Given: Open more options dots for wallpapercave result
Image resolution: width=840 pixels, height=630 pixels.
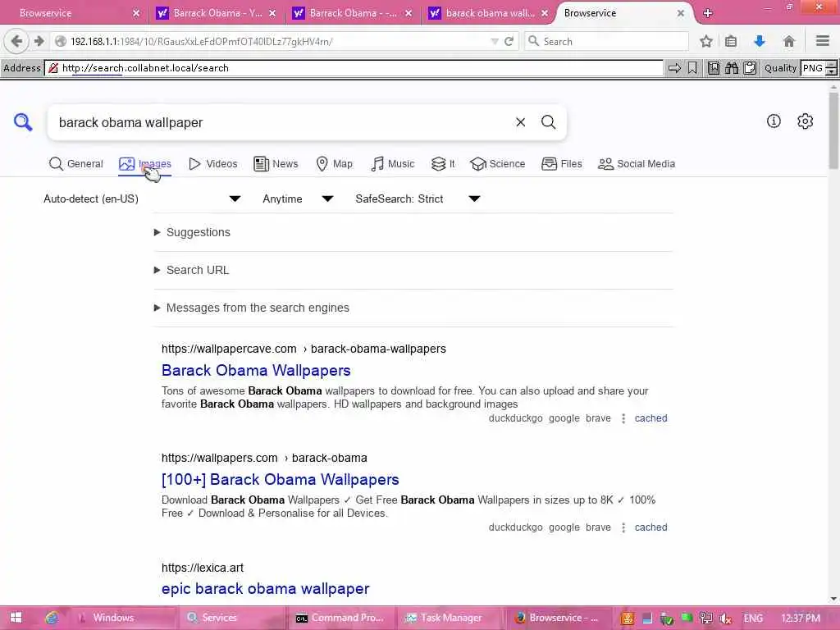Looking at the screenshot, I should tap(623, 418).
